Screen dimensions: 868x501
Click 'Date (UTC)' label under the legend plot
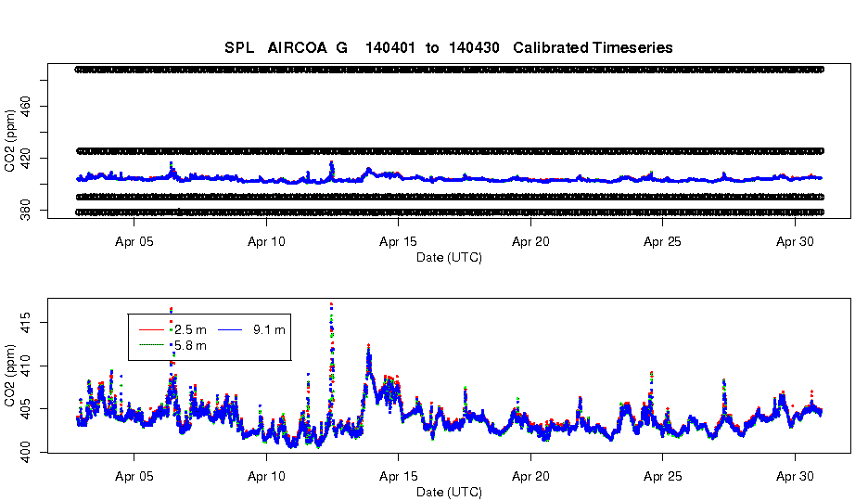point(449,492)
